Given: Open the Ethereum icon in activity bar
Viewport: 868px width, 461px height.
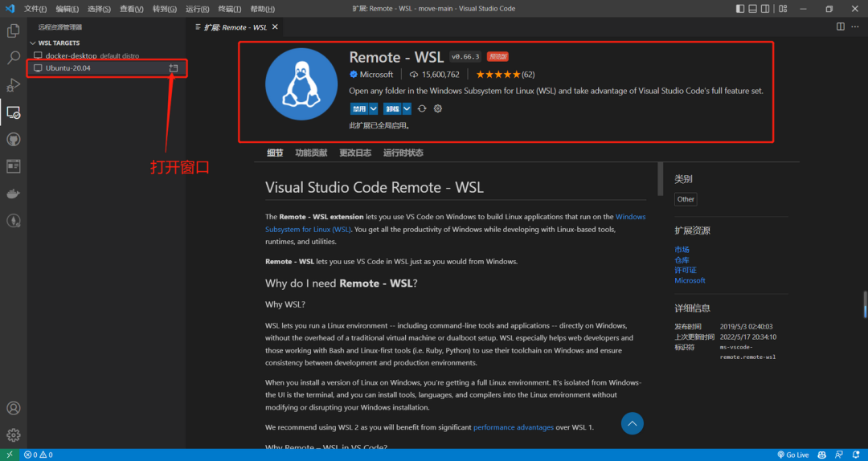Looking at the screenshot, I should (14, 221).
